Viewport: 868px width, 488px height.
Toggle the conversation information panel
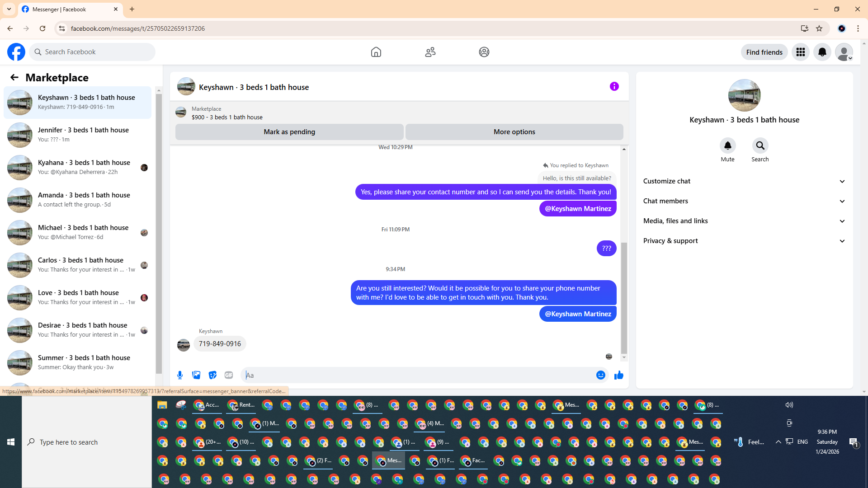coord(614,86)
